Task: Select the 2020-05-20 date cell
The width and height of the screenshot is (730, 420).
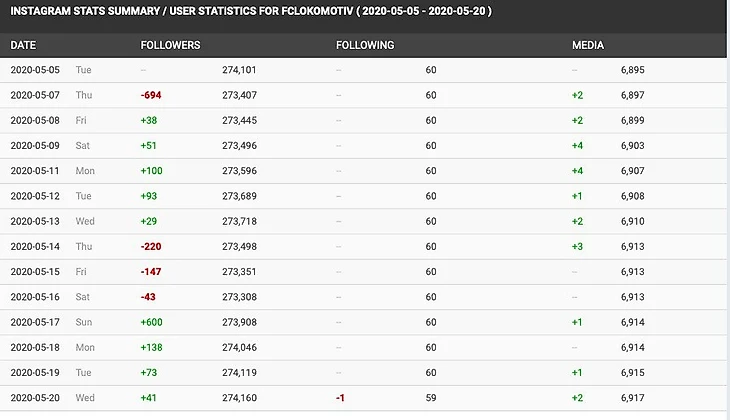Action: tap(35, 398)
